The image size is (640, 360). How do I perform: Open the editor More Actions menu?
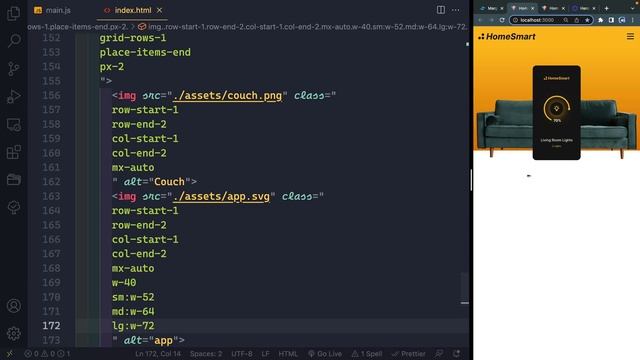pyautogui.click(x=456, y=10)
